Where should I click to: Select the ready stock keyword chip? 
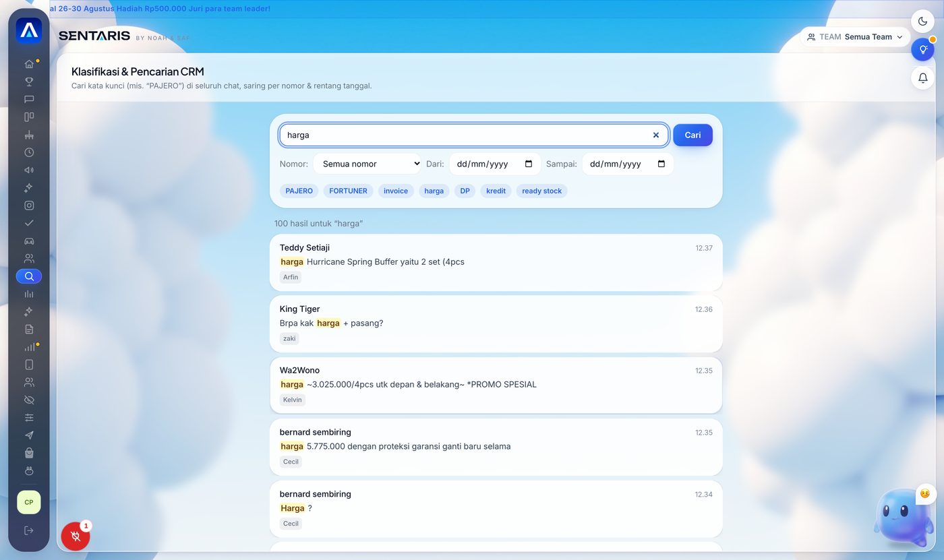click(x=542, y=191)
